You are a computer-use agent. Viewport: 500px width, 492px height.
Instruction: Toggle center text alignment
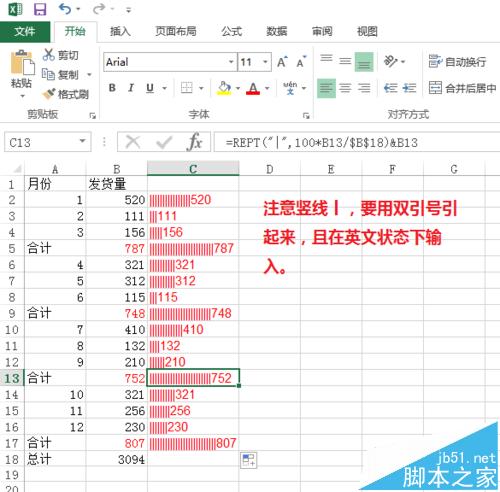pos(345,88)
